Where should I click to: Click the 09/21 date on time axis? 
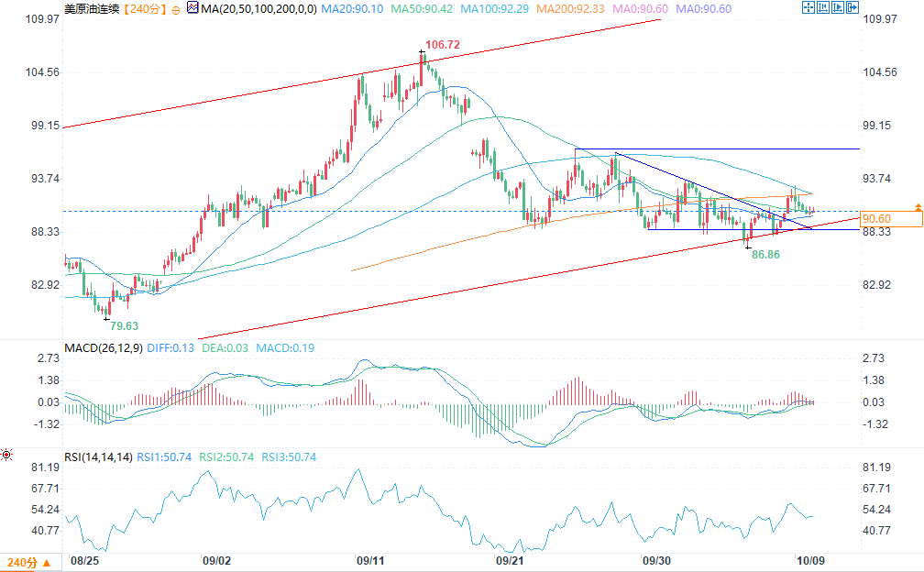click(510, 560)
